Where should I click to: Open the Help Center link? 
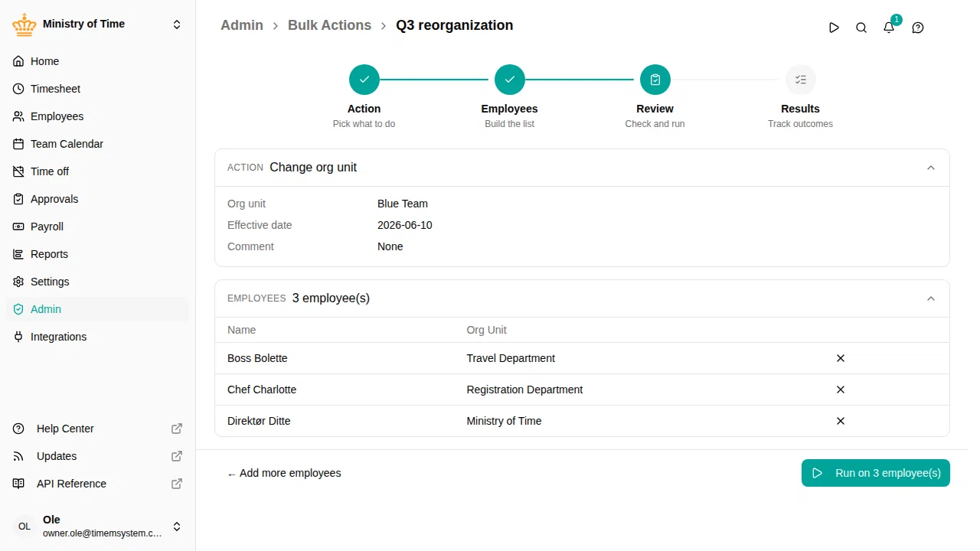pos(97,429)
